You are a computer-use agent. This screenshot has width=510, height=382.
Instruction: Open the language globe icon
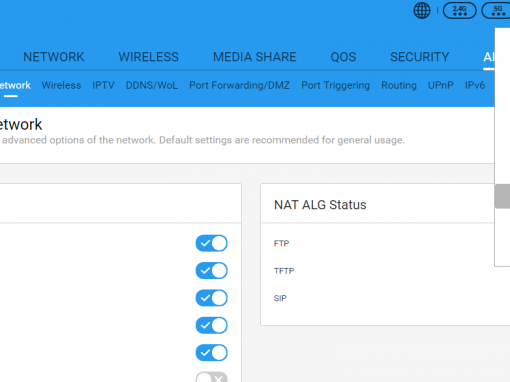point(422,10)
